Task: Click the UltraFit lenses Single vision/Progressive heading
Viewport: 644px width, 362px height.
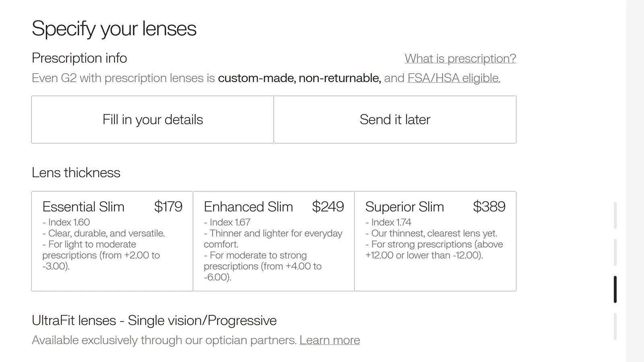Action: click(154, 321)
